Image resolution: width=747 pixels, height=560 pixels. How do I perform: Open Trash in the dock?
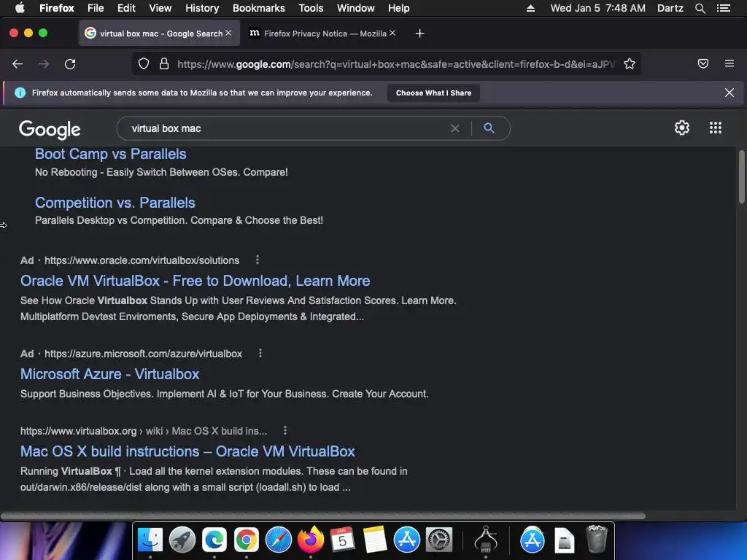(596, 539)
